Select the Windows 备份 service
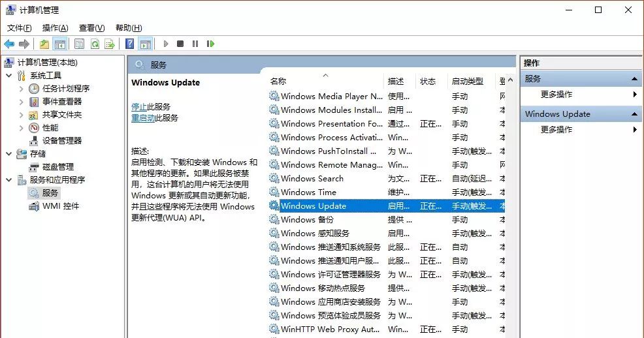This screenshot has width=644, height=338. tap(387, 219)
